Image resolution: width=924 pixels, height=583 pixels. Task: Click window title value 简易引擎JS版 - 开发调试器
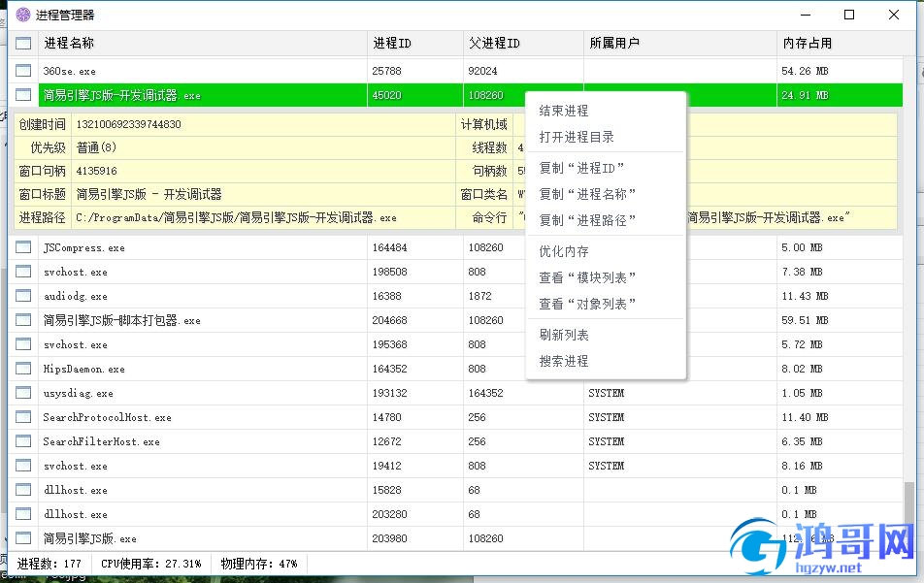coord(149,194)
